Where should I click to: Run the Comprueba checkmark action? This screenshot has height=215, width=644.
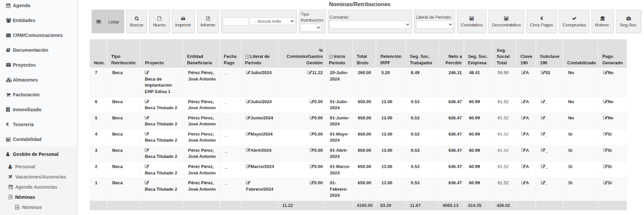point(574,21)
